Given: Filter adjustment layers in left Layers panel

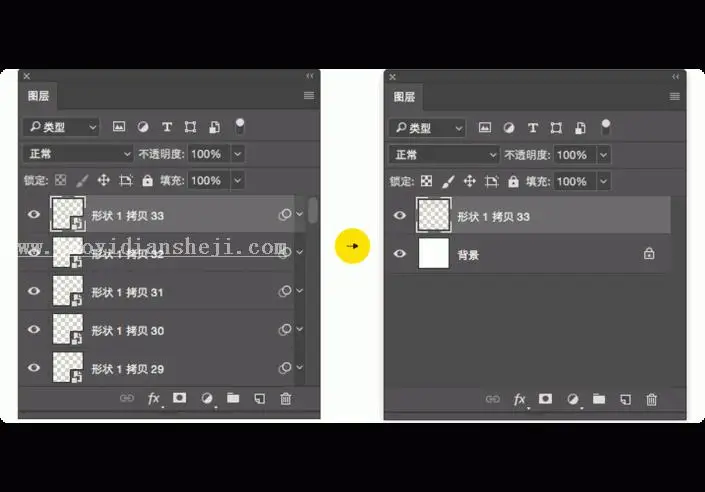Looking at the screenshot, I should point(143,127).
